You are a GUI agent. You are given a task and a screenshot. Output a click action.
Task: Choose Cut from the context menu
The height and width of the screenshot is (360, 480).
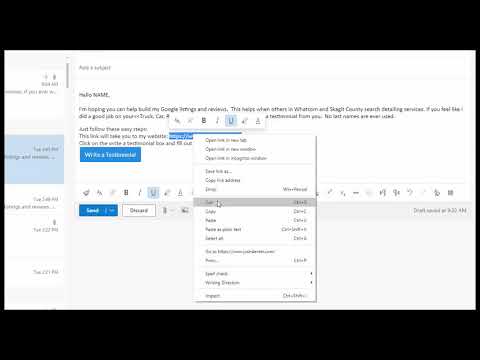click(x=255, y=202)
